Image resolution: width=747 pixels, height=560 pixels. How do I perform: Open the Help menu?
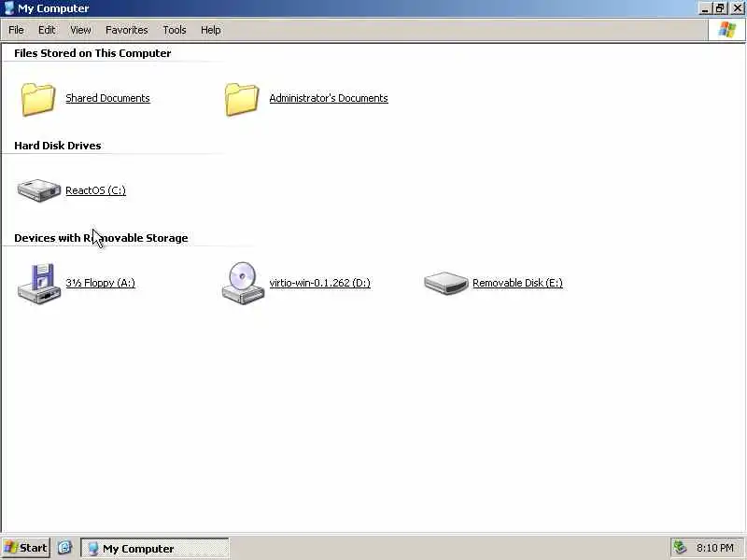click(x=211, y=30)
